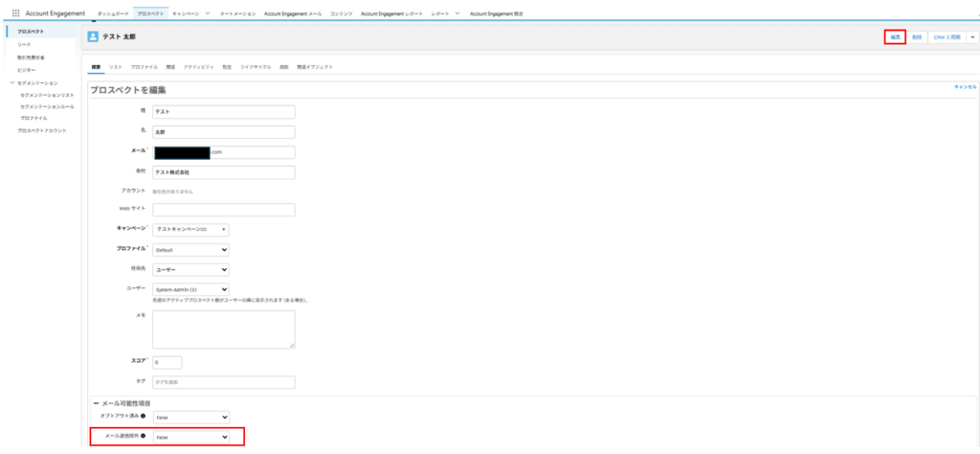Open the App Launcher grid icon
The image size is (980, 454).
16,13
